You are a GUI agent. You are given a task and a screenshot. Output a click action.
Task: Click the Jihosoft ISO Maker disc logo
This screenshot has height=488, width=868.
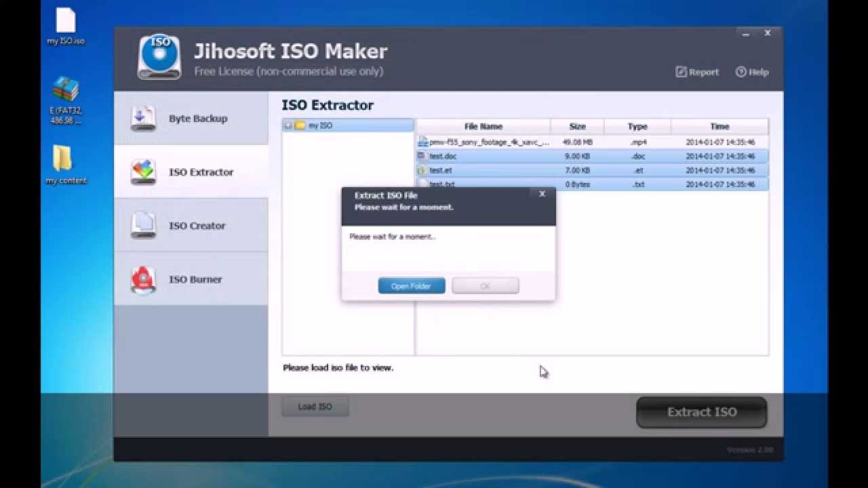tap(159, 57)
